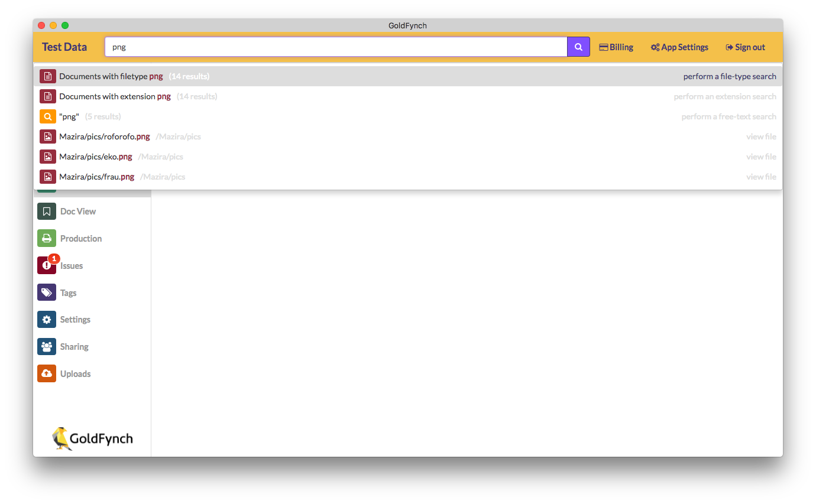
Task: Click the Test Data case name
Action: point(64,47)
